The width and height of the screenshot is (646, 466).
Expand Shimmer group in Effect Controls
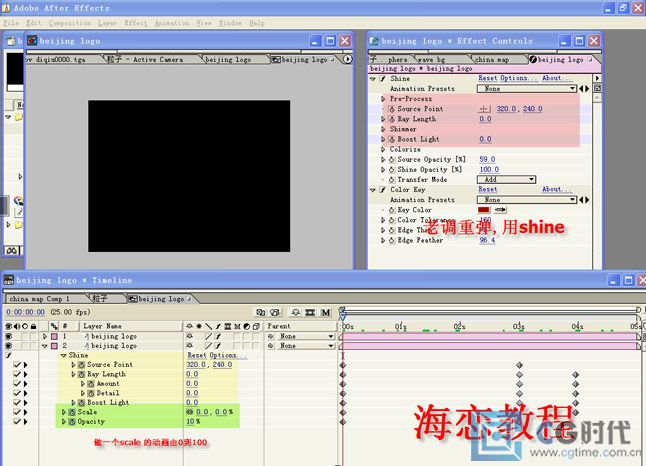(383, 129)
